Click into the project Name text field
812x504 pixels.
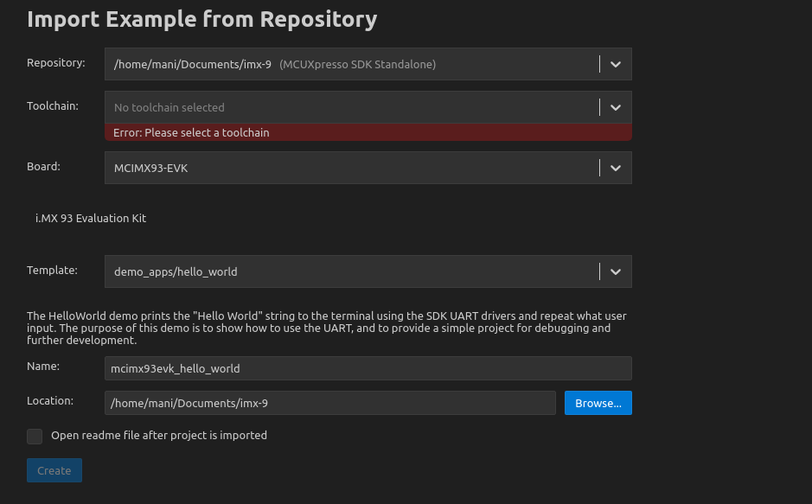(368, 368)
